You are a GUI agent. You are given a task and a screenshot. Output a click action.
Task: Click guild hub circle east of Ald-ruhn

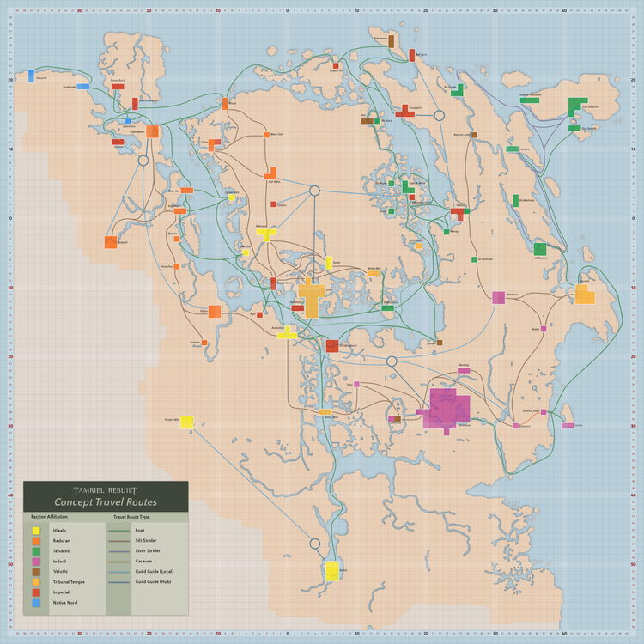point(314,191)
